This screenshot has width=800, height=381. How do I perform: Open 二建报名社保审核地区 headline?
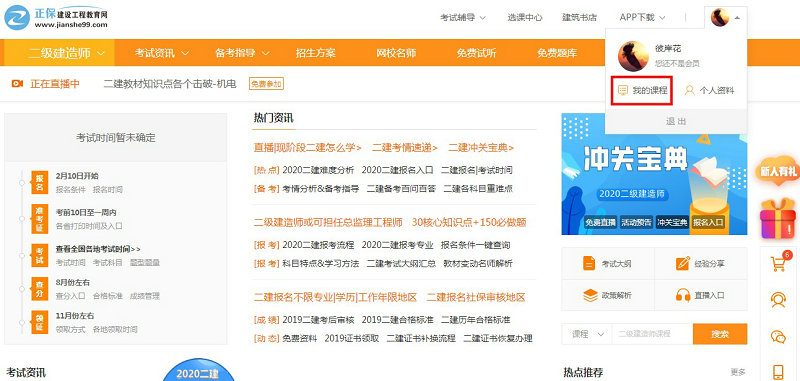coord(476,297)
